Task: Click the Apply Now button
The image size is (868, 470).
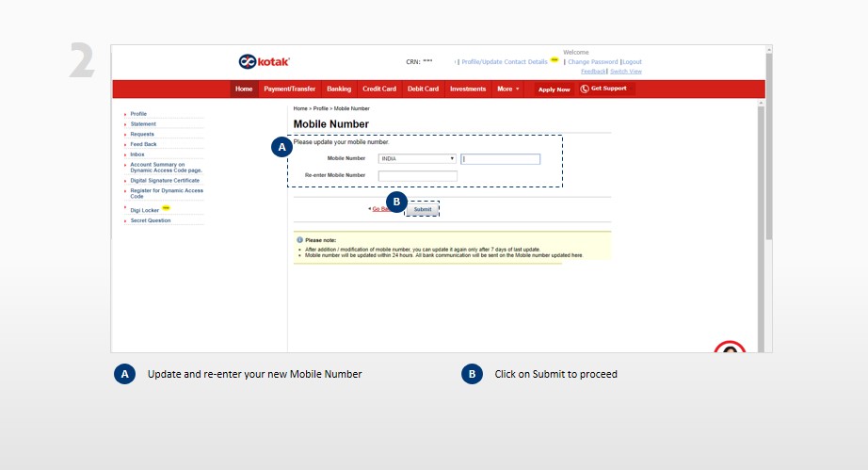Action: pyautogui.click(x=555, y=89)
